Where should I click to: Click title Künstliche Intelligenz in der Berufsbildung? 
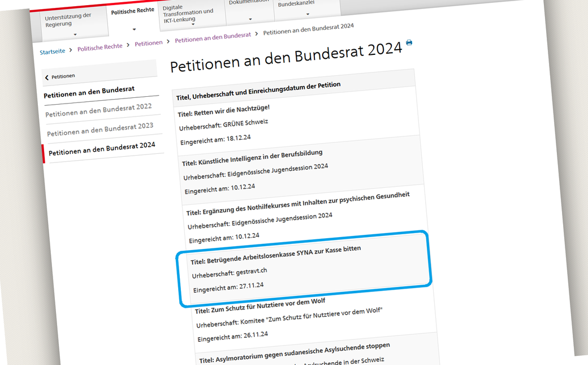252,158
